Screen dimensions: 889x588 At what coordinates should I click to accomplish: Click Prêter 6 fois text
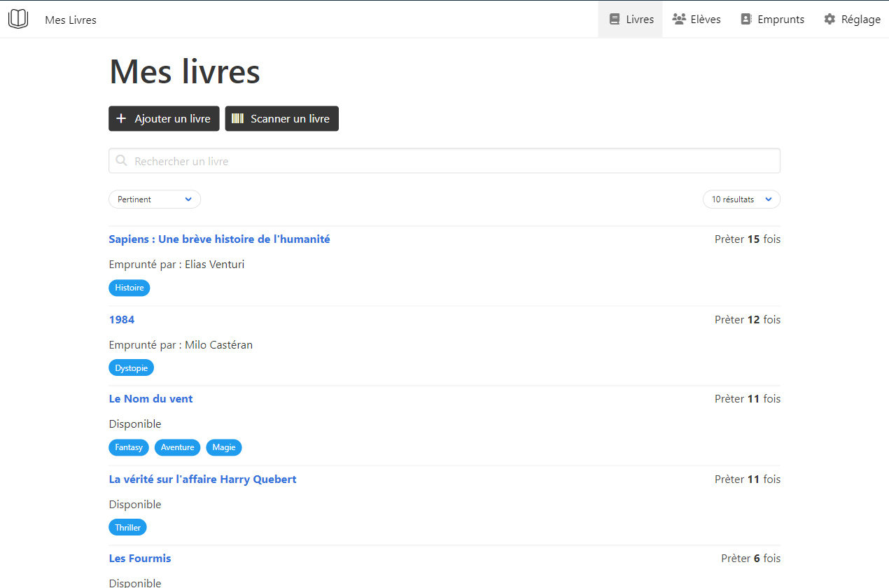(x=751, y=559)
